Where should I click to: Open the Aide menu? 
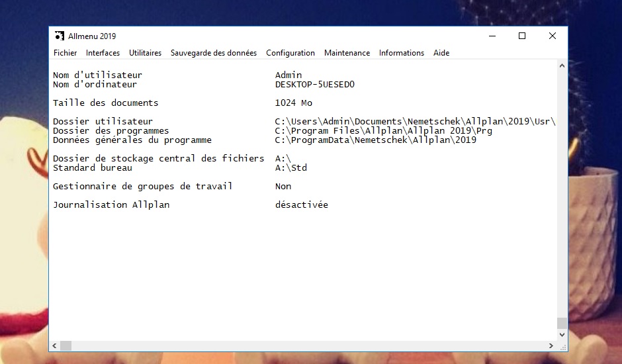(x=441, y=53)
